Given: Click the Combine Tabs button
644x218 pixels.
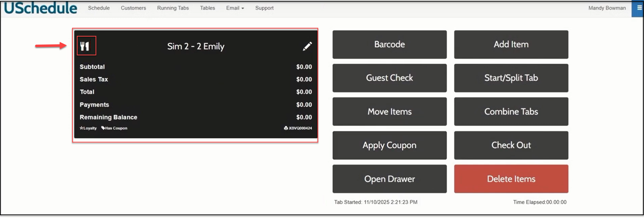Looking at the screenshot, I should click(511, 112).
